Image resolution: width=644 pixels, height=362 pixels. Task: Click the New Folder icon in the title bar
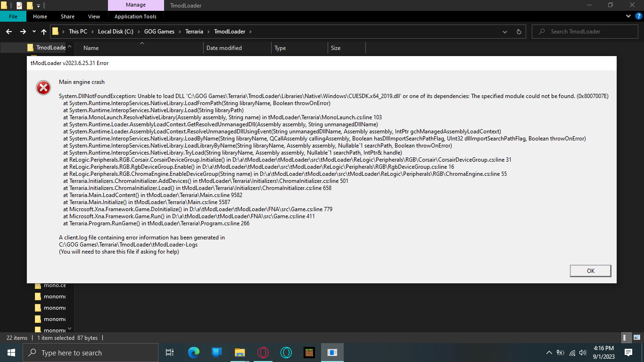click(30, 6)
